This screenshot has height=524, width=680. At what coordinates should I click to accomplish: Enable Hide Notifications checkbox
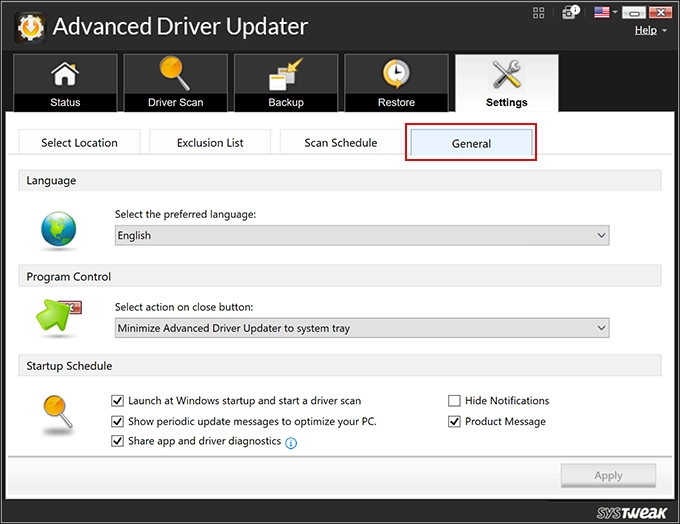[x=454, y=400]
